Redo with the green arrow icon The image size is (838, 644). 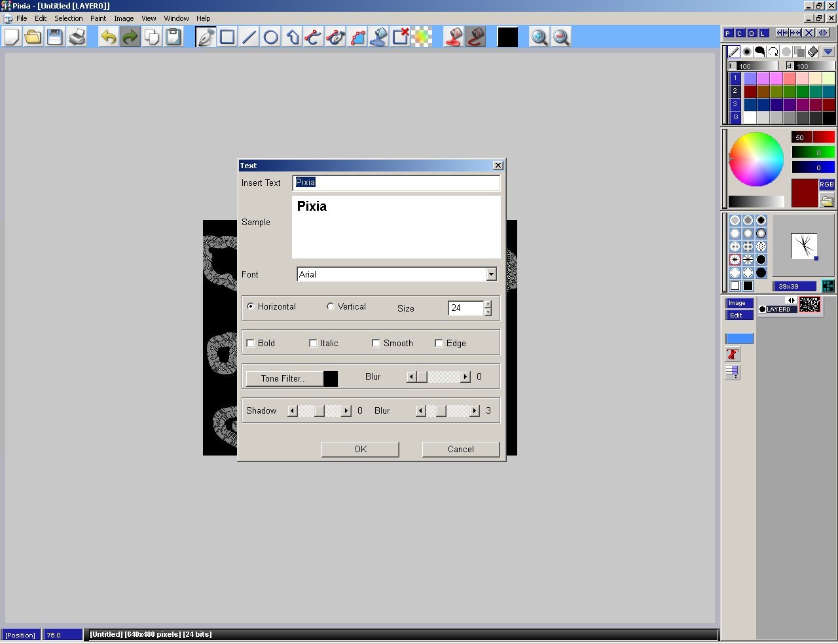coord(130,37)
